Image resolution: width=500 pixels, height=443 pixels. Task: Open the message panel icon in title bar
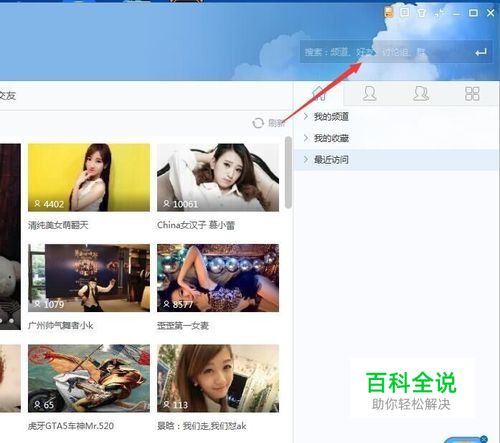click(405, 12)
